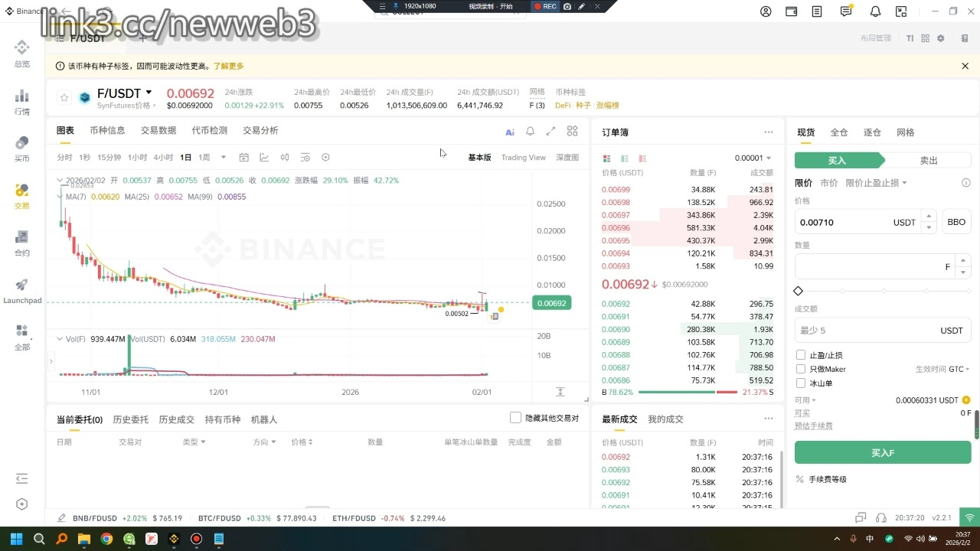Open order book precision 0.00001 dropdown

coord(753,158)
